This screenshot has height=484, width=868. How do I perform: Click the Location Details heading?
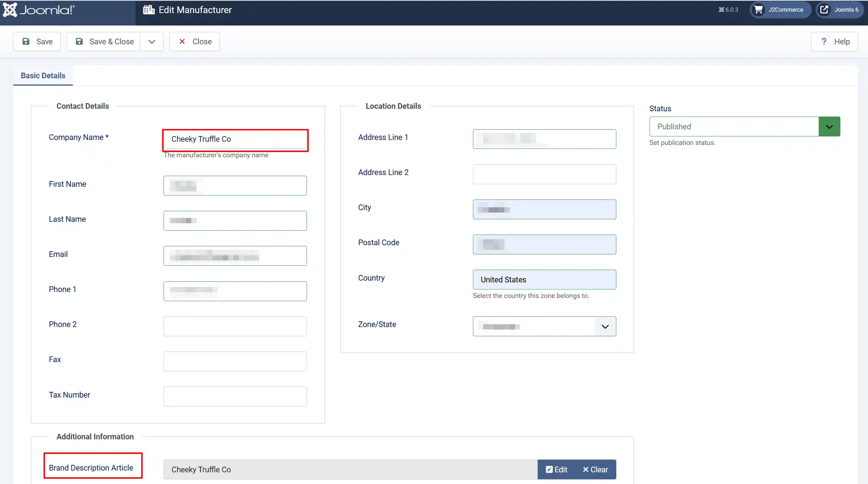[393, 106]
